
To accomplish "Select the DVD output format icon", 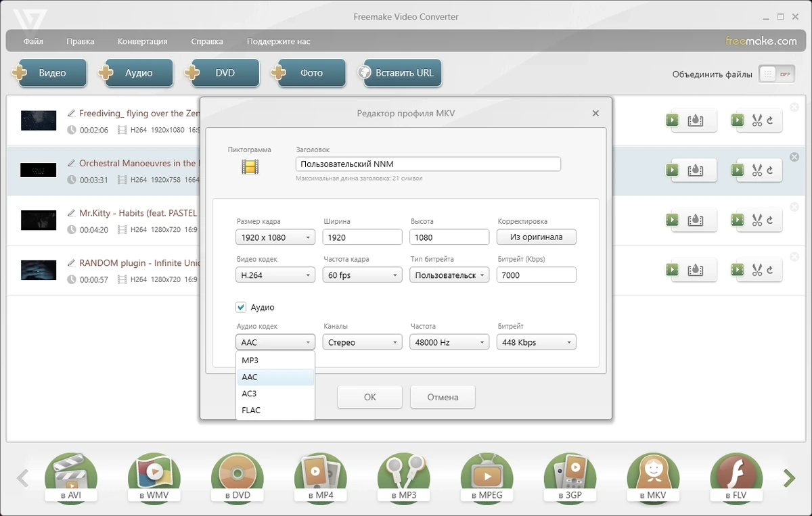I will tap(238, 479).
